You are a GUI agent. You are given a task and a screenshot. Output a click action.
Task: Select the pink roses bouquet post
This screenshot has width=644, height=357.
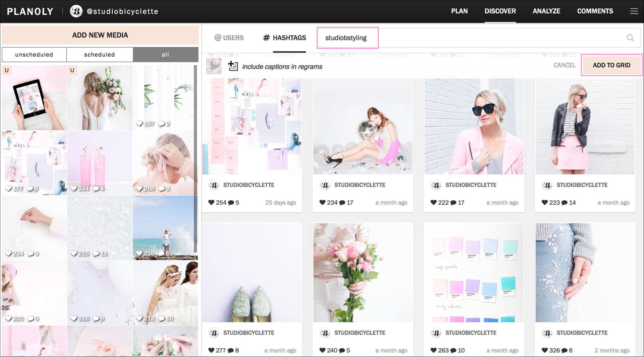(363, 273)
